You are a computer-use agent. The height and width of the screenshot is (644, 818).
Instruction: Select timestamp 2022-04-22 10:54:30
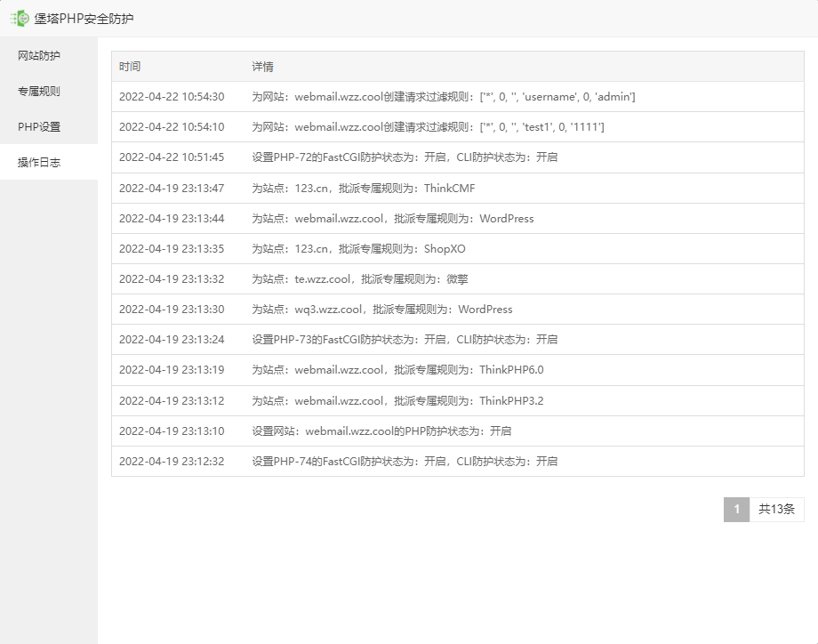[172, 97]
